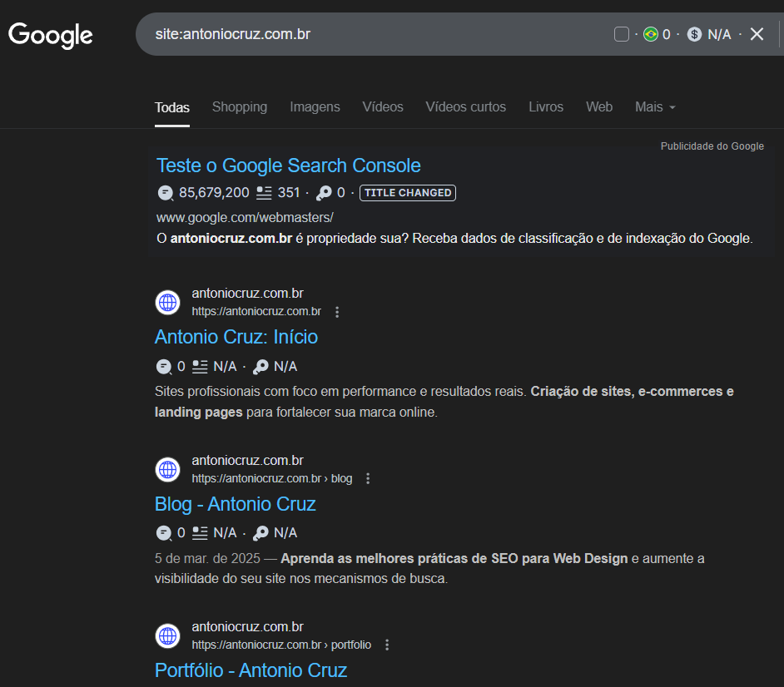Screen dimensions: 784x687
Task: Switch to the Shopping tab
Action: (240, 107)
